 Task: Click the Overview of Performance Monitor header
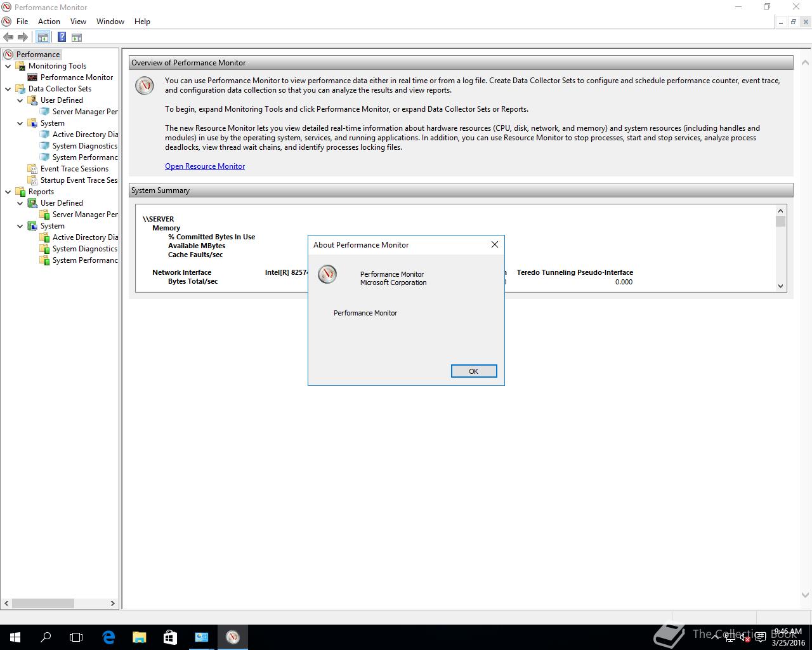pos(461,63)
